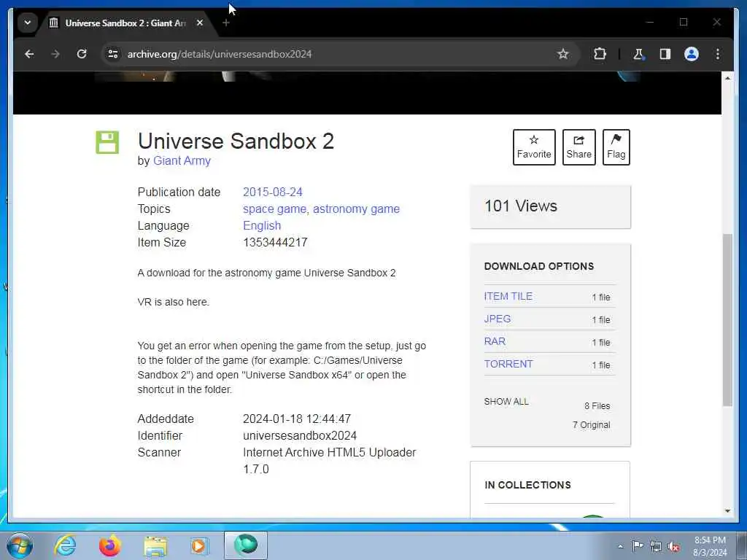Share this archive item
Viewport: 747px width, 560px height.
pos(578,147)
